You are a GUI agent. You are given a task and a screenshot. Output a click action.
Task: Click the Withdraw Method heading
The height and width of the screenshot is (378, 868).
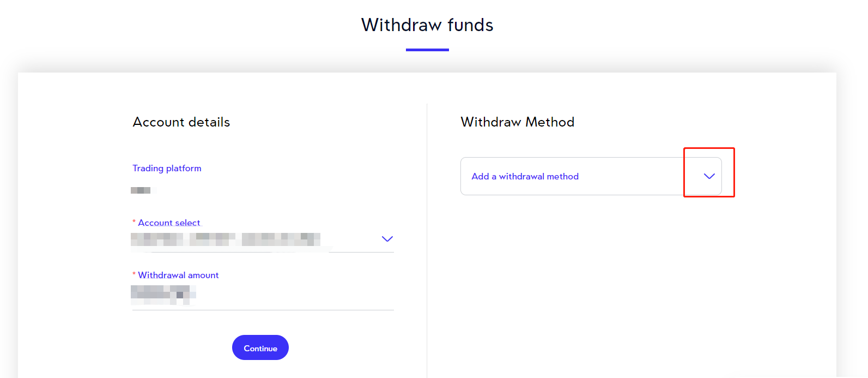tap(517, 122)
